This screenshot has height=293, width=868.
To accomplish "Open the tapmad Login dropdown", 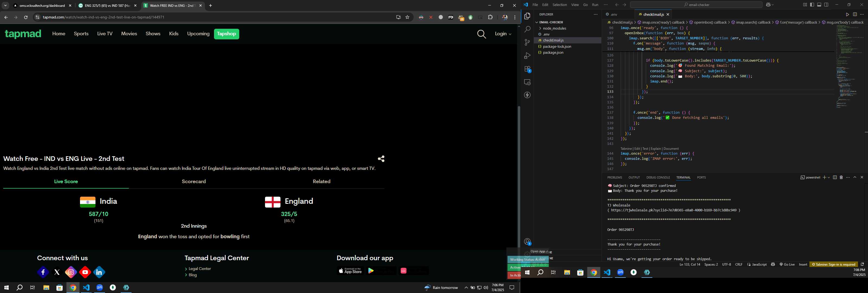I will coord(503,34).
